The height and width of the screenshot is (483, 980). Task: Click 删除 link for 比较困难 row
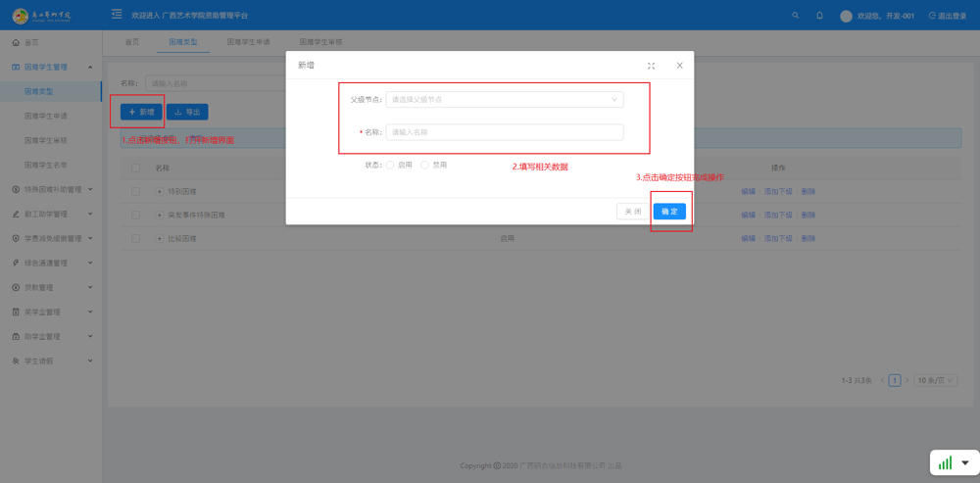pos(808,239)
